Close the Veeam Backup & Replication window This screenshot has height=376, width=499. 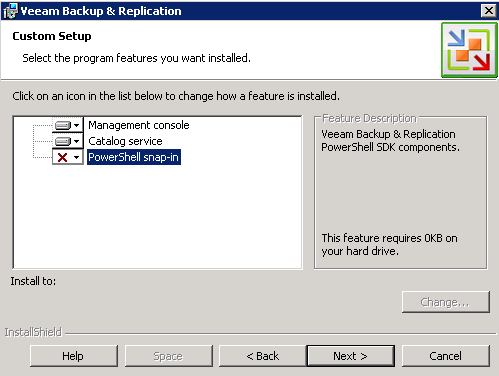489,11
